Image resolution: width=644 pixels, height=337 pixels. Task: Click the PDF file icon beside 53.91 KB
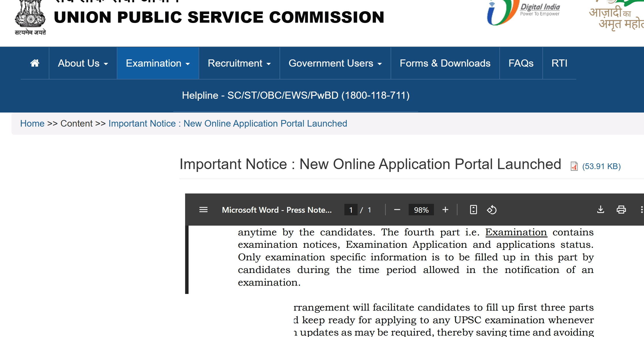pos(574,166)
